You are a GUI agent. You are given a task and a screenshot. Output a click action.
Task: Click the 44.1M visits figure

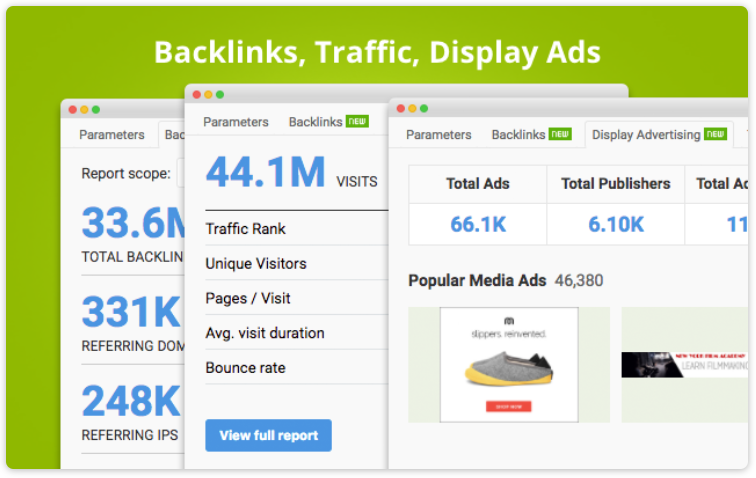pyautogui.click(x=265, y=172)
